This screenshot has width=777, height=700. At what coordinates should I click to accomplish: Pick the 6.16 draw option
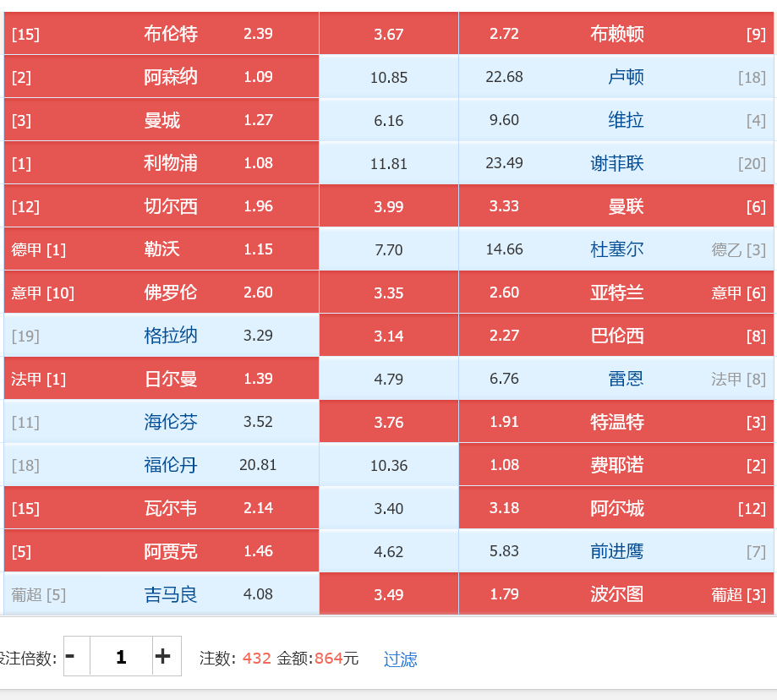[389, 119]
